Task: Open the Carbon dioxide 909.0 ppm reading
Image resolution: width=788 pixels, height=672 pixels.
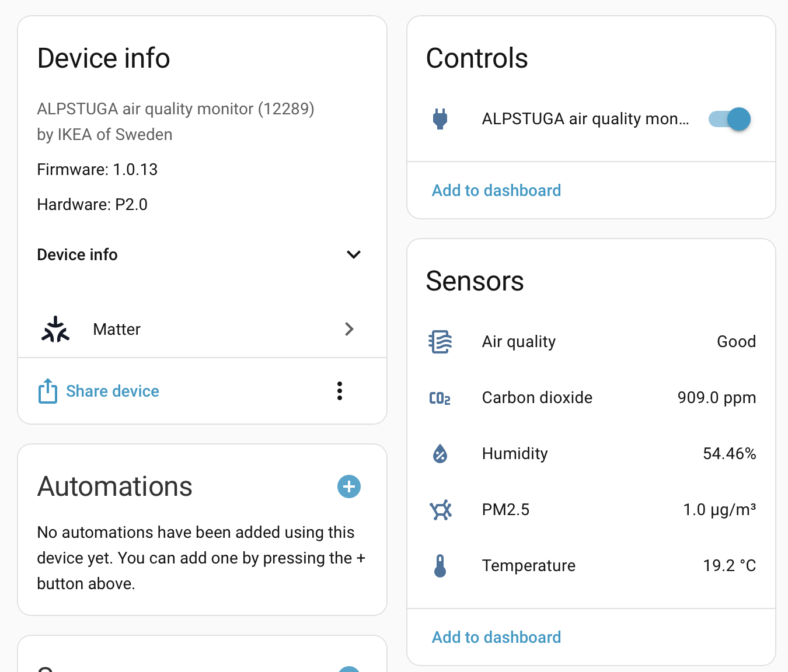Action: (716, 398)
